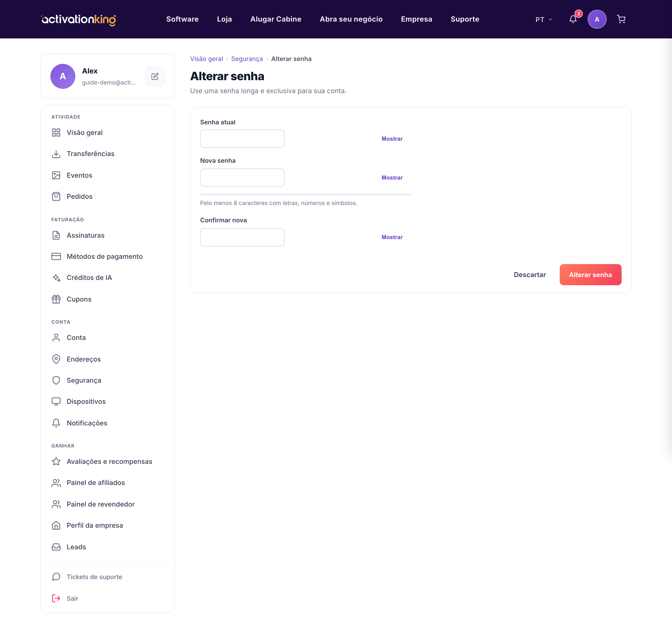The height and width of the screenshot is (642, 672).
Task: Click the Avaliações e recompensas star icon
Action: pyautogui.click(x=56, y=461)
